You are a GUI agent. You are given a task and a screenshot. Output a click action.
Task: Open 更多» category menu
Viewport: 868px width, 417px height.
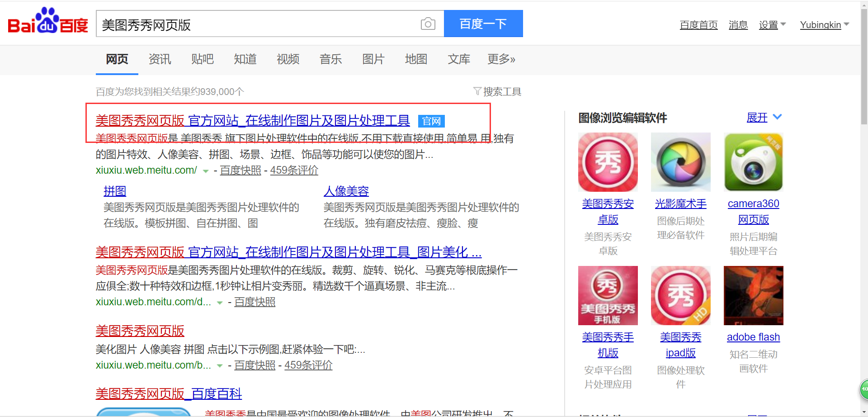pyautogui.click(x=501, y=59)
